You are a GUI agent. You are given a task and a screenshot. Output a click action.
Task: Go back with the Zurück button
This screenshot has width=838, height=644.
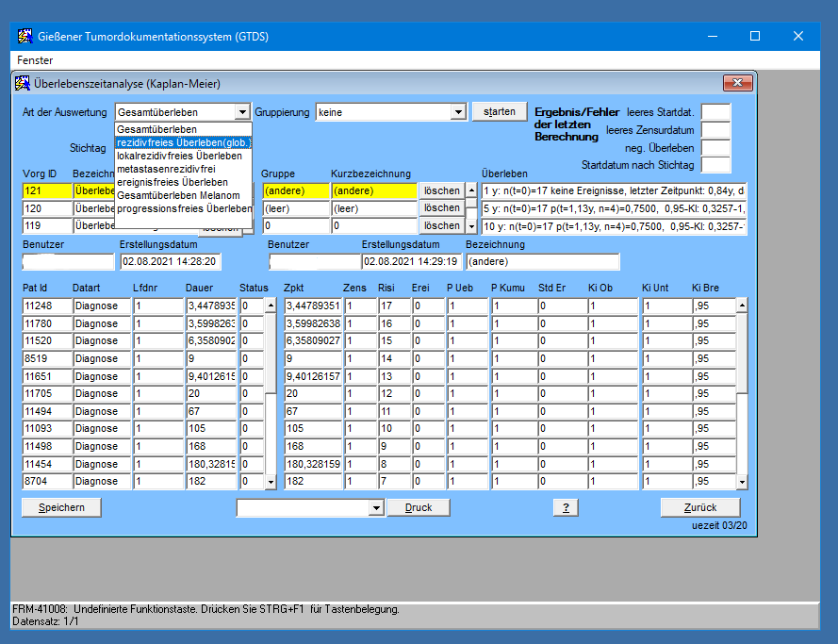pos(699,507)
